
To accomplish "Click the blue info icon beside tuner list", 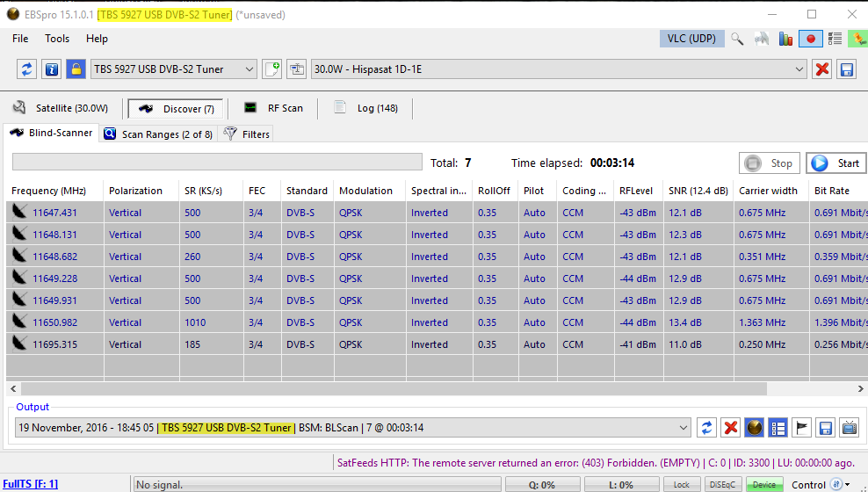I will (x=52, y=69).
